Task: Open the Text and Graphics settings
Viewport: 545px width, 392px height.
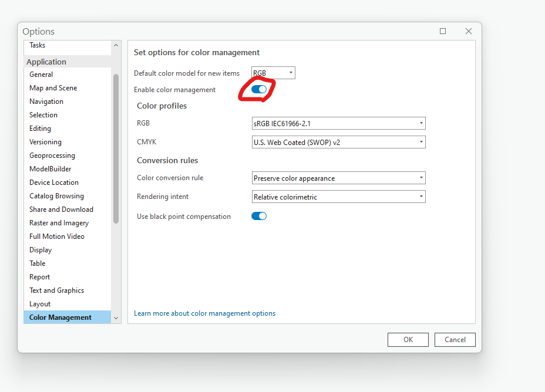Action: coord(56,290)
